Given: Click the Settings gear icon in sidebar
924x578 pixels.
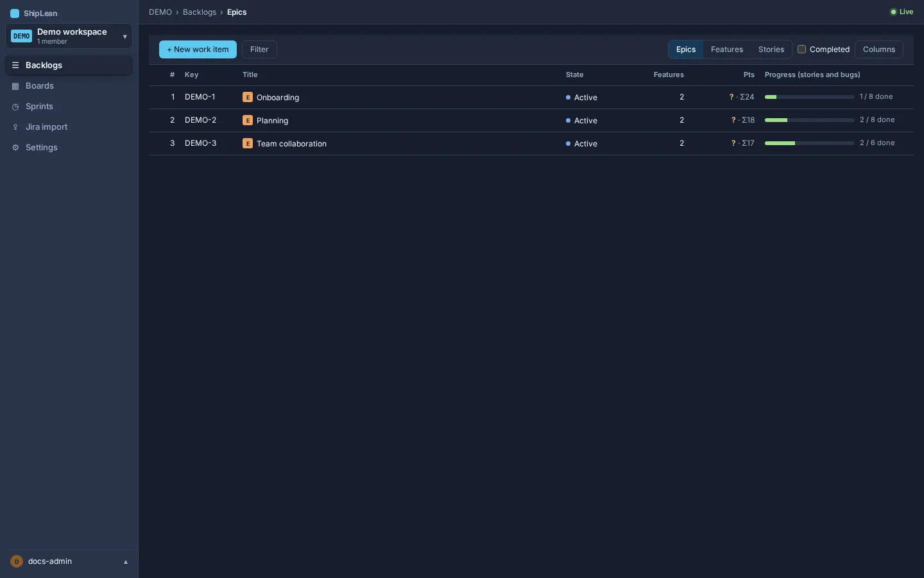Looking at the screenshot, I should 15,148.
